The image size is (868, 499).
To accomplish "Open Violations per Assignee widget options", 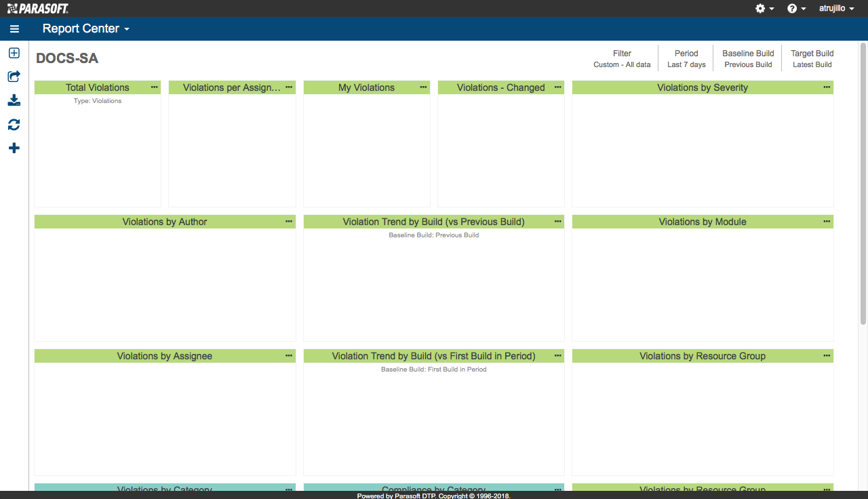I will (289, 87).
